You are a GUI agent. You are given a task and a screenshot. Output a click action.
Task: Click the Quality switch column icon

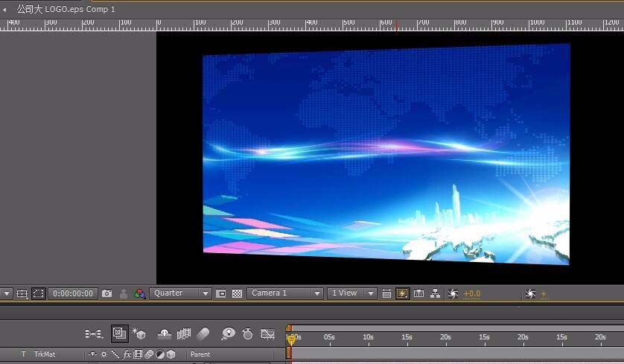coord(115,354)
